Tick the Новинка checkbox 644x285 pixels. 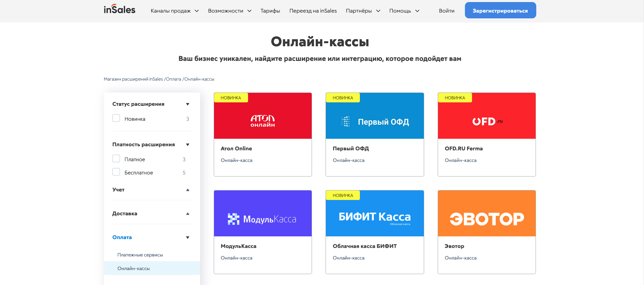[x=116, y=118]
